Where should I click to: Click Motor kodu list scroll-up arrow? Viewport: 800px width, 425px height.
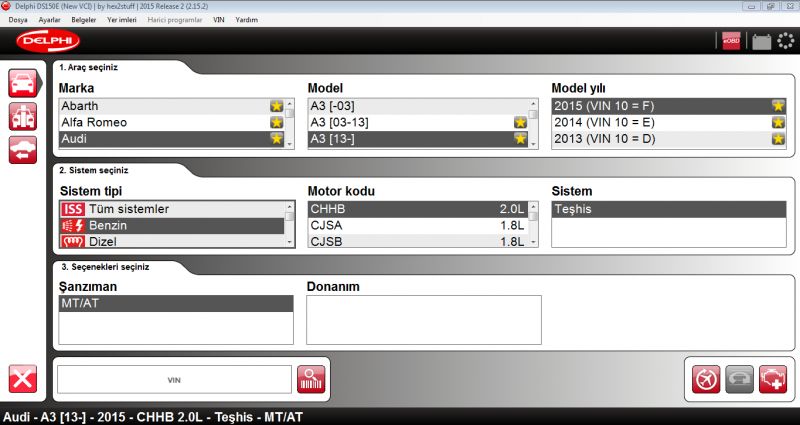pos(534,207)
